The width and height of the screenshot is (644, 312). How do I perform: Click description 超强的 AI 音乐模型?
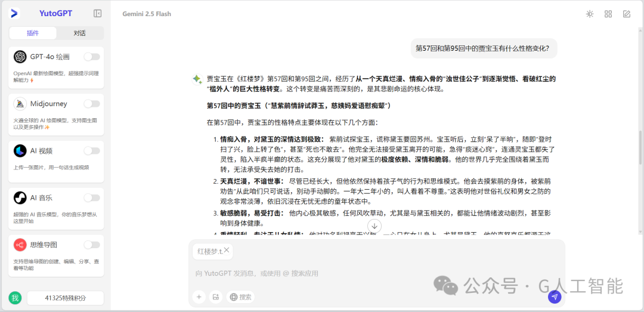click(x=56, y=218)
